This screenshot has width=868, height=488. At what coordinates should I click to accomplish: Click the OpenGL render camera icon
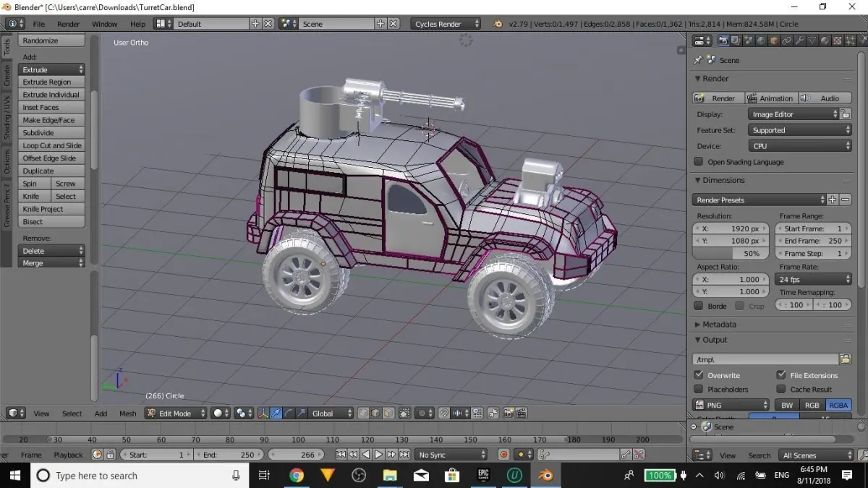point(508,414)
